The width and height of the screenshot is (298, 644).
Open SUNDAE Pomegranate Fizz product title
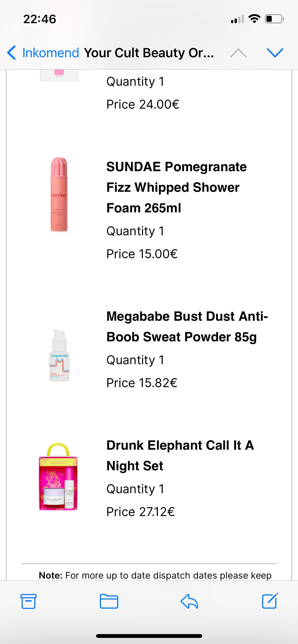click(x=176, y=187)
